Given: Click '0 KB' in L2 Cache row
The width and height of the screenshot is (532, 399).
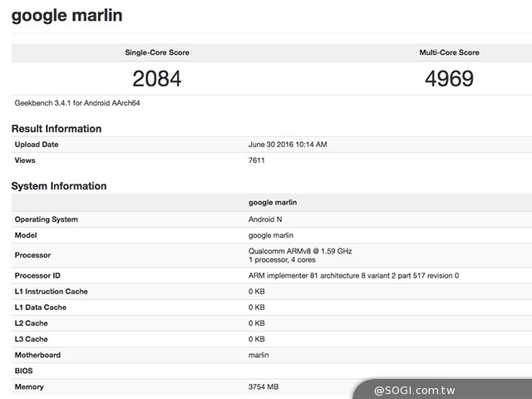Looking at the screenshot, I should click(x=257, y=323).
